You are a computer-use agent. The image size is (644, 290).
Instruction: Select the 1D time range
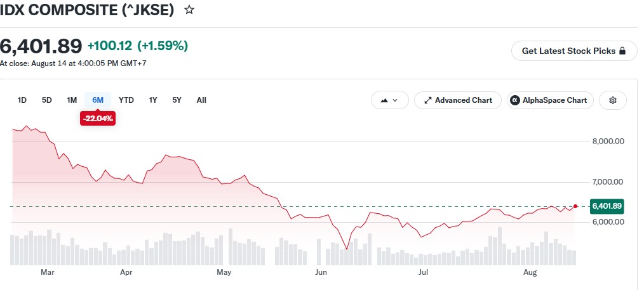(x=22, y=100)
